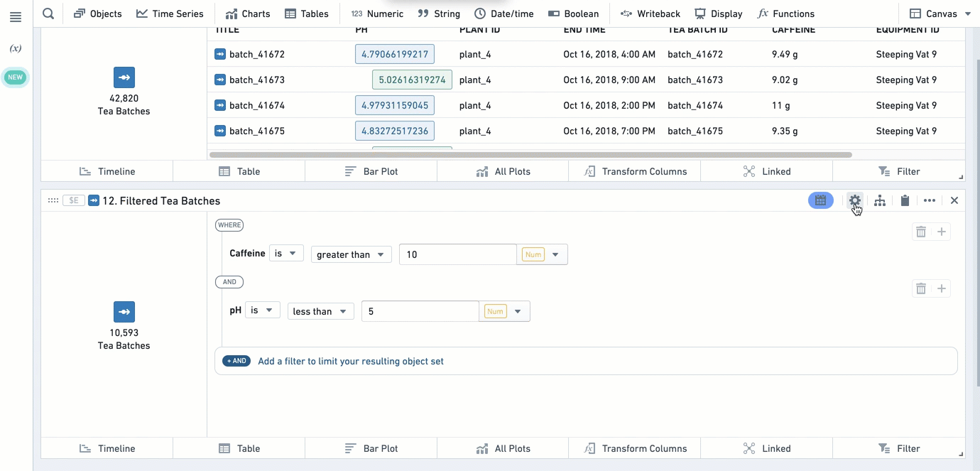
Task: Switch lower card to Timeline tab
Action: (x=107, y=448)
